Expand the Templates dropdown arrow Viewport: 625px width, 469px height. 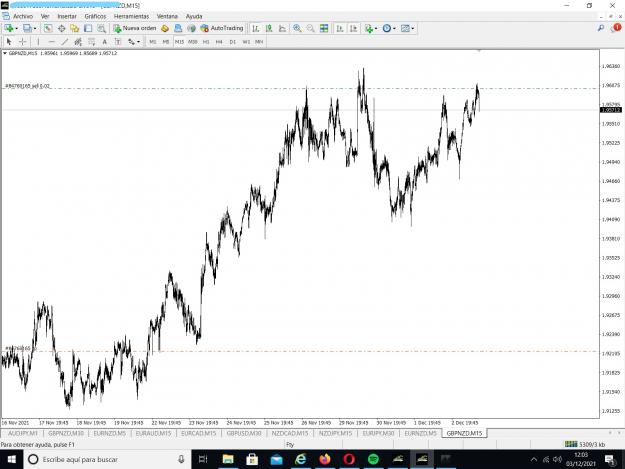413,29
